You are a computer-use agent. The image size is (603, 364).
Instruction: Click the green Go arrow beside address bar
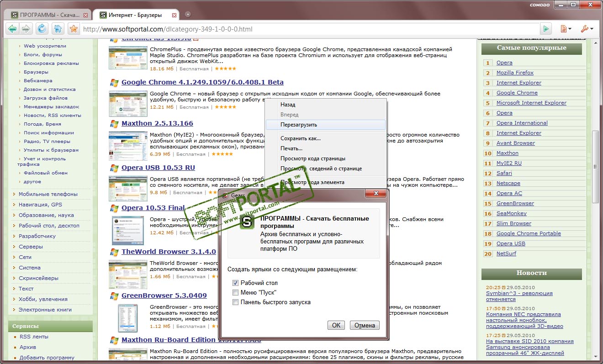click(x=545, y=29)
